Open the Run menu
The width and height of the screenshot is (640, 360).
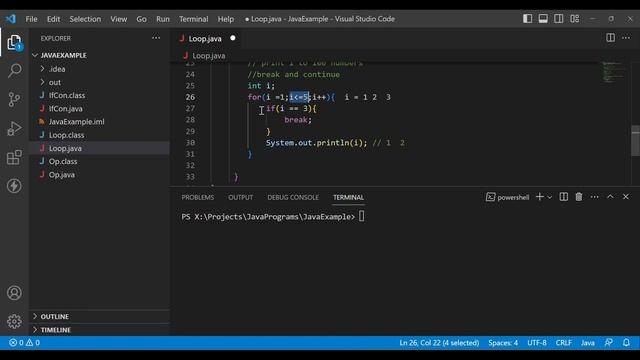(x=162, y=19)
